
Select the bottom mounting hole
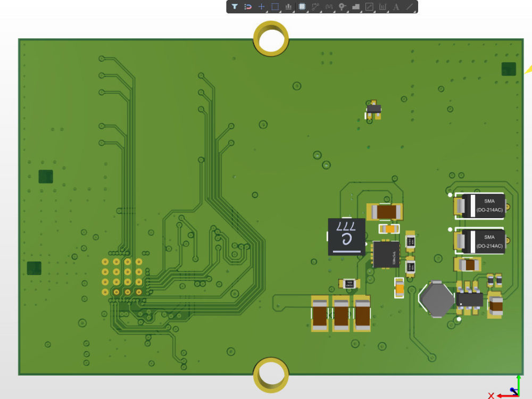coord(271,375)
